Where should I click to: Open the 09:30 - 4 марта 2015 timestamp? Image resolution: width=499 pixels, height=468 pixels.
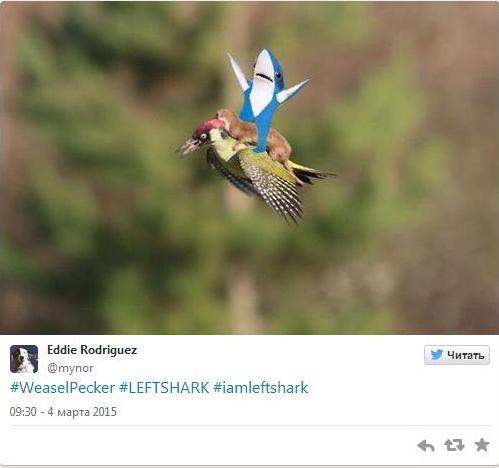(63, 412)
